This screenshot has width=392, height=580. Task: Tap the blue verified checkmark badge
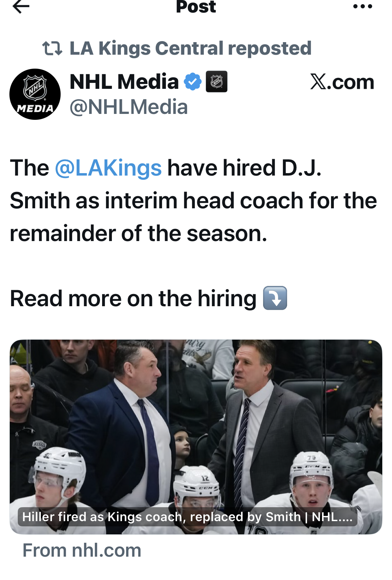pyautogui.click(x=192, y=82)
